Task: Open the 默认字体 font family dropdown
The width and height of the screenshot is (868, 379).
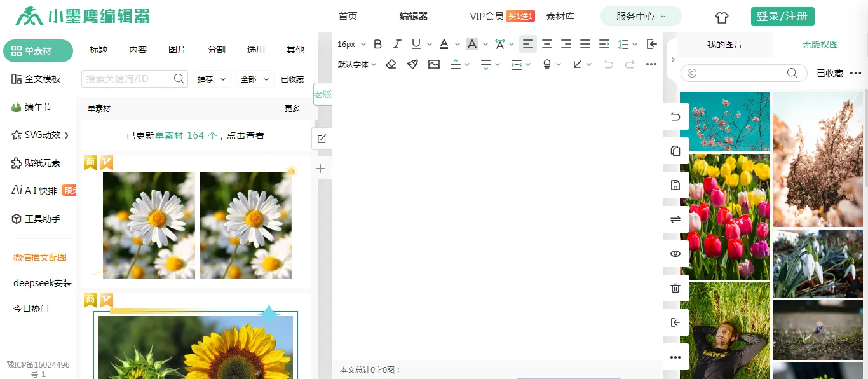Action: click(x=357, y=64)
